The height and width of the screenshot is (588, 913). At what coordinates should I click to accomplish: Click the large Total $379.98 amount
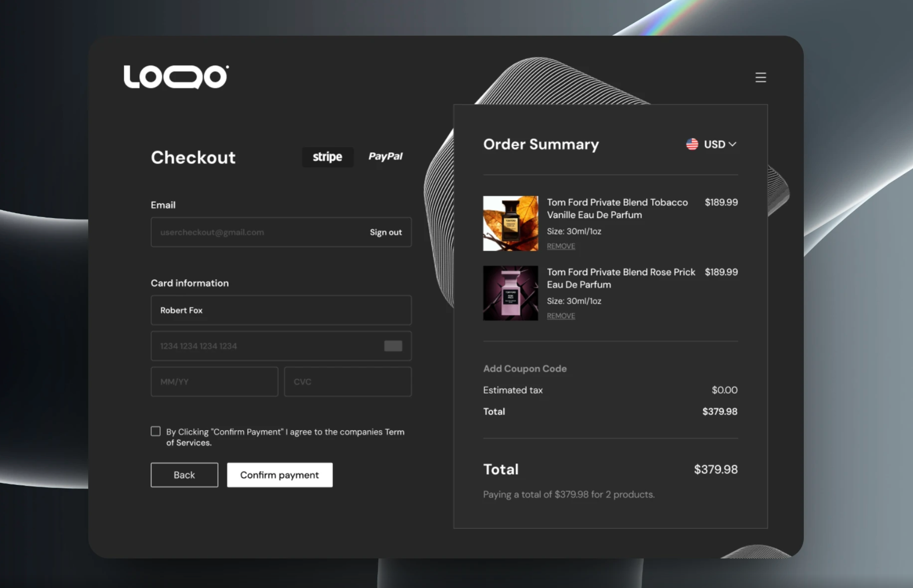click(x=716, y=470)
